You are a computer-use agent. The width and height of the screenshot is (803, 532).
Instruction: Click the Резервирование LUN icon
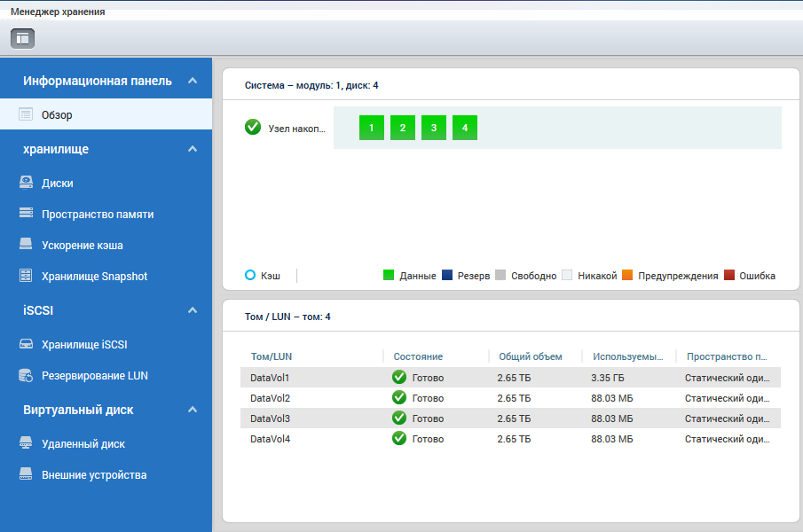click(26, 376)
